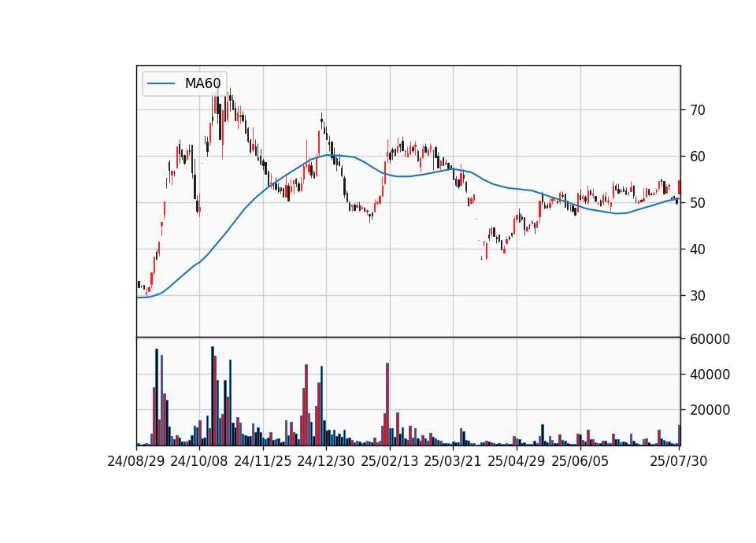Click the 24/08/29 date axis label
Image resolution: width=756 pixels, height=543 pixels.
coord(136,461)
